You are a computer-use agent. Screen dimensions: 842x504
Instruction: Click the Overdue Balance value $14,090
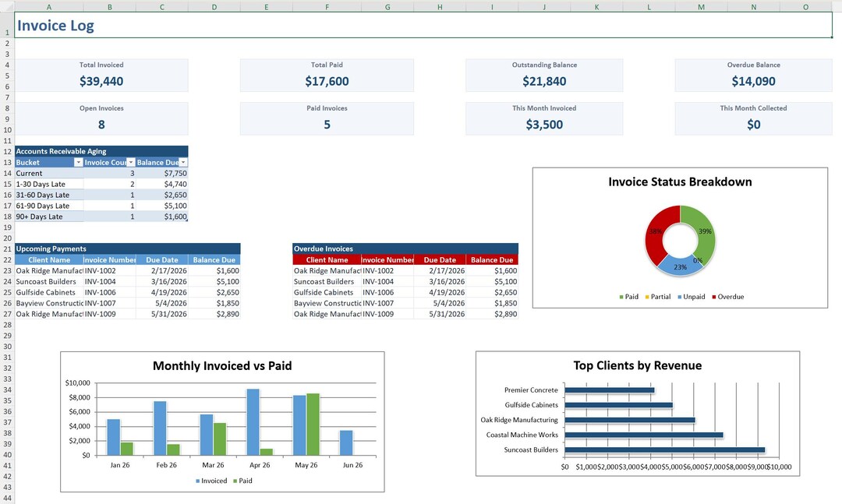coord(753,81)
